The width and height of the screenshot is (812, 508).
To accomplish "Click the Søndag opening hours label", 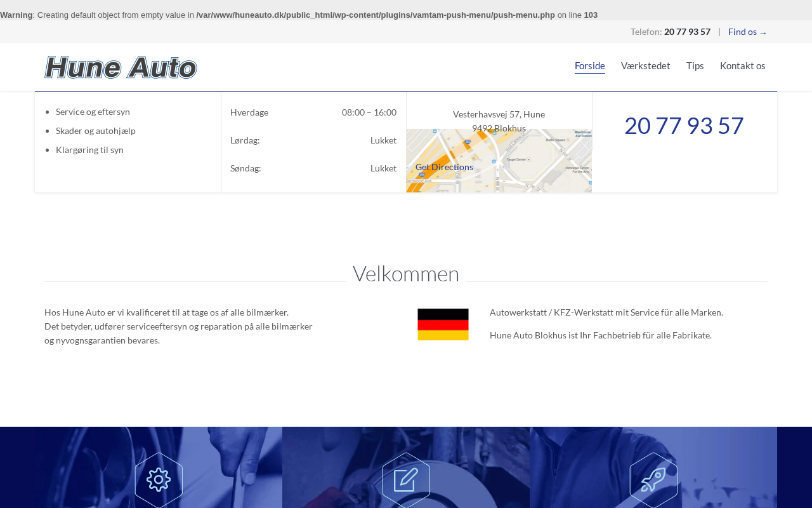I will pos(246,168).
